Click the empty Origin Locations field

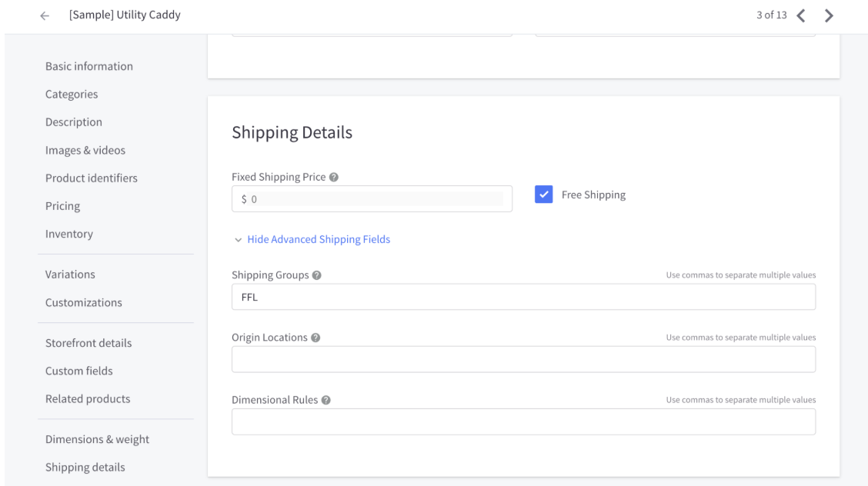coord(523,359)
